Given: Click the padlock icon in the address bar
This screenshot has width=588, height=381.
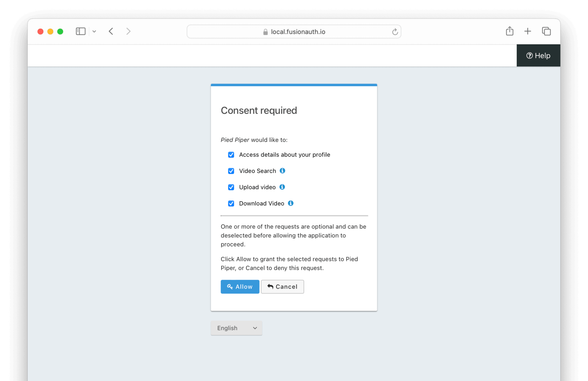Looking at the screenshot, I should pyautogui.click(x=265, y=32).
